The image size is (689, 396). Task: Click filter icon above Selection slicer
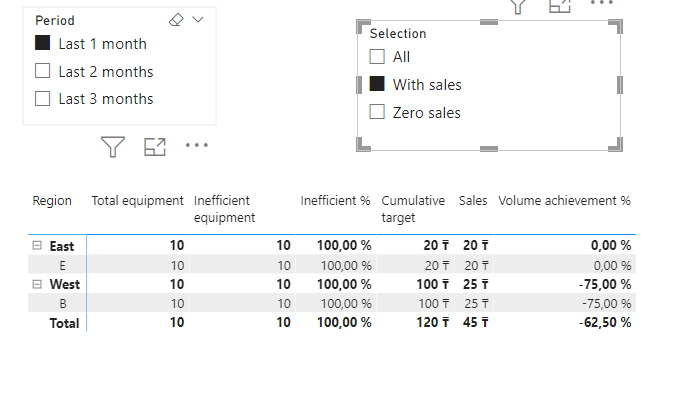(x=518, y=6)
